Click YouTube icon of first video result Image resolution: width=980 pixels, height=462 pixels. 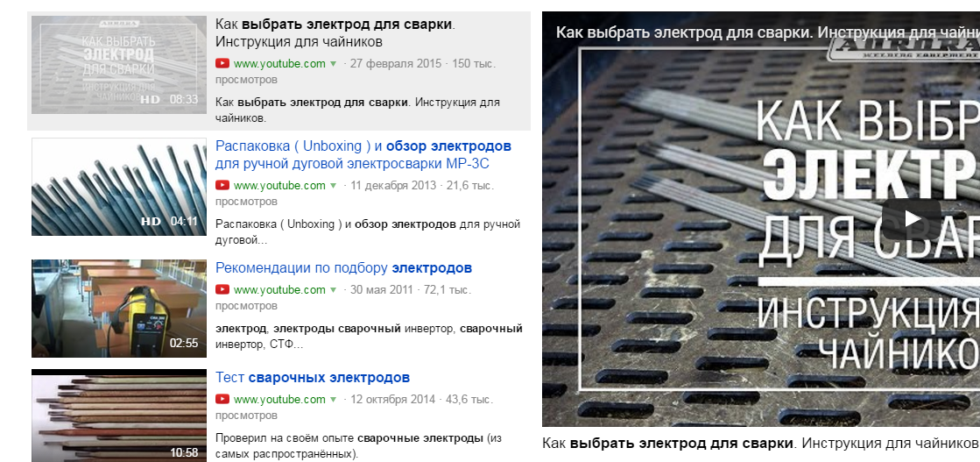point(222,63)
